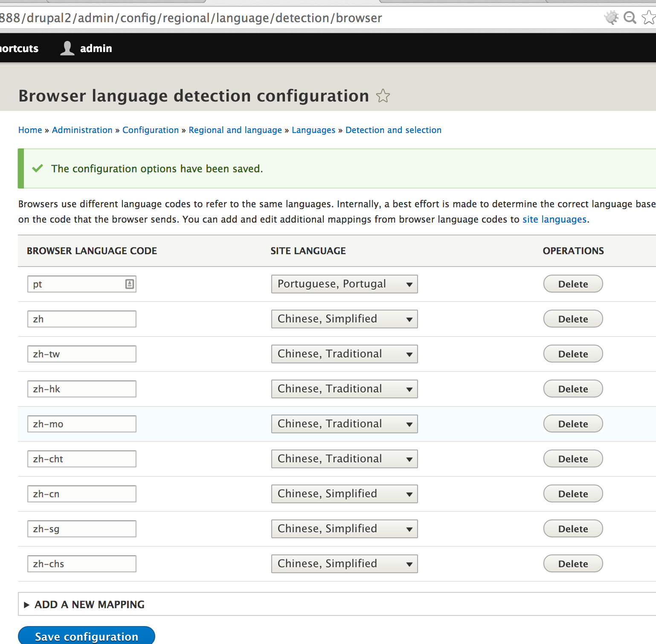Click the browser address bar URL
The height and width of the screenshot is (644, 656).
191,18
